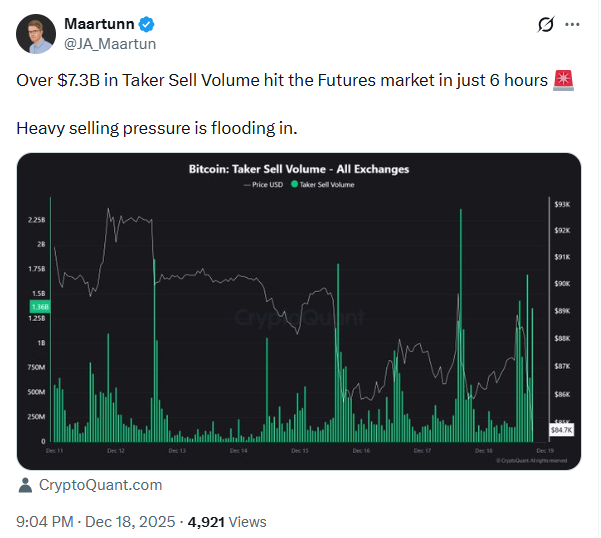
Task: Open the @JA_Maartun handle link
Action: coord(110,44)
